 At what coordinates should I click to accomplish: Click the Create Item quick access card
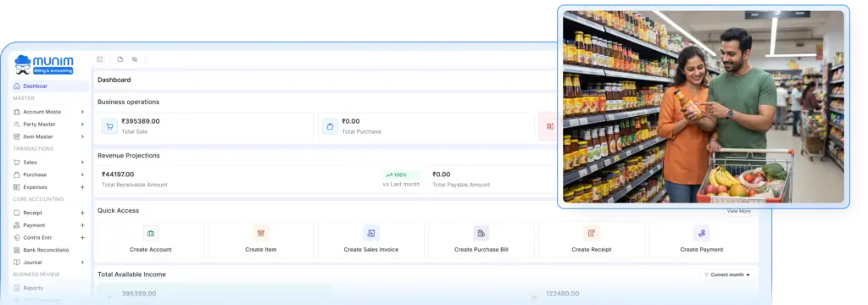click(x=261, y=241)
